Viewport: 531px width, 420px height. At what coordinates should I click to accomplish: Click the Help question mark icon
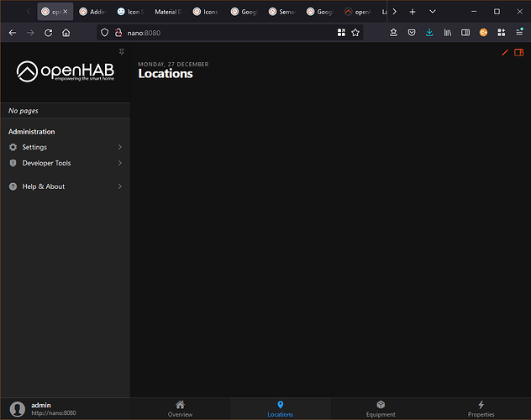tap(13, 186)
